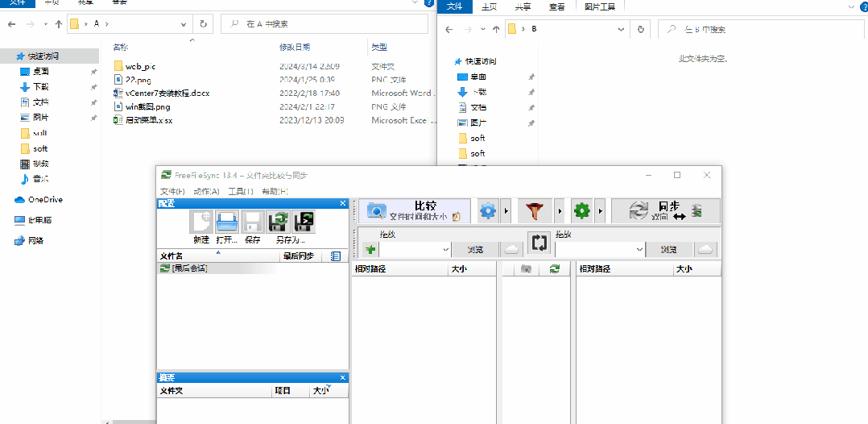The image size is (868, 424).
Task: Click the New (新建) configuration icon
Action: (201, 222)
